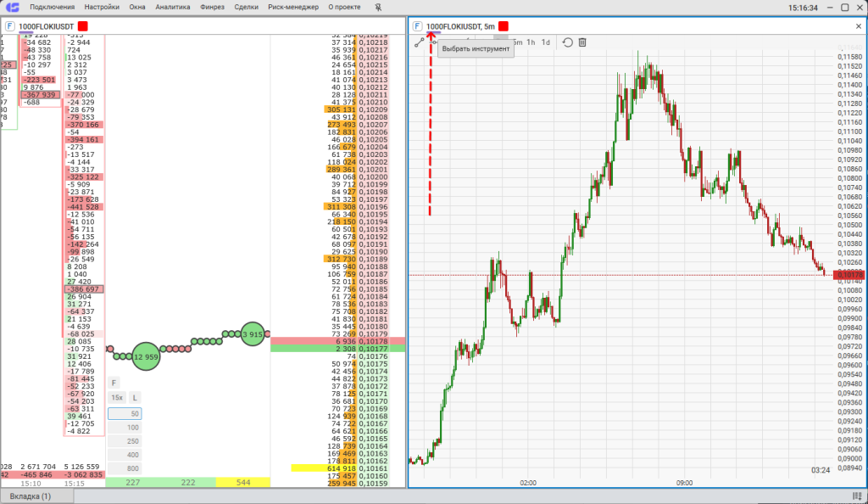
Task: Click the -386 697 cluster value
Action: (x=84, y=289)
